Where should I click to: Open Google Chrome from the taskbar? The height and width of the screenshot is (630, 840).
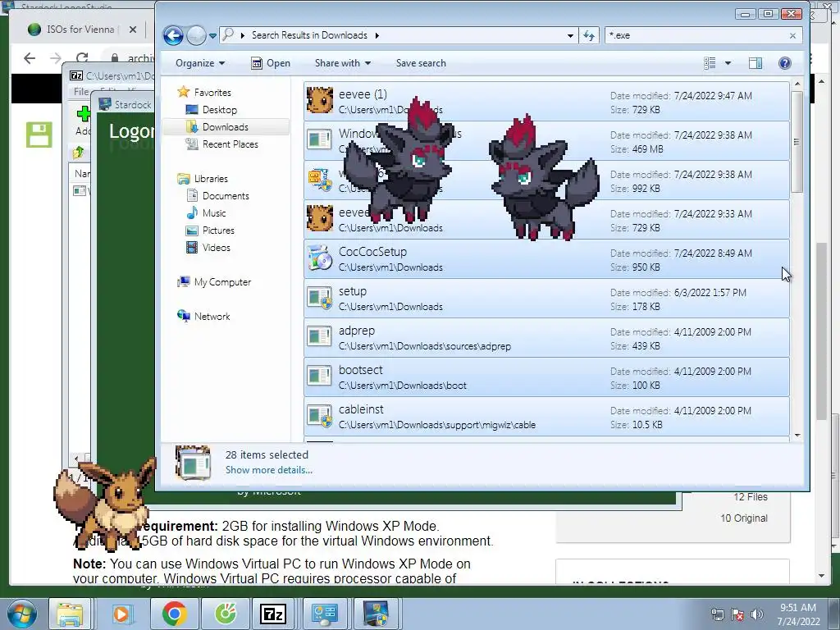[x=174, y=614]
